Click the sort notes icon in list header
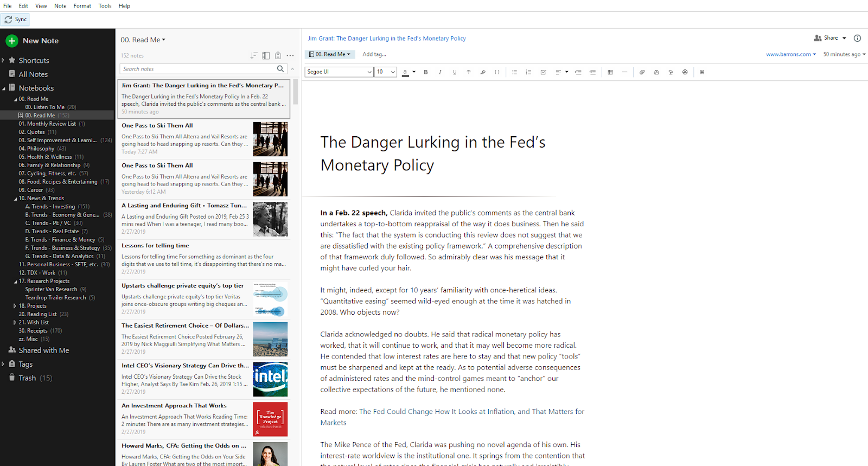The width and height of the screenshot is (868, 466). (253, 55)
